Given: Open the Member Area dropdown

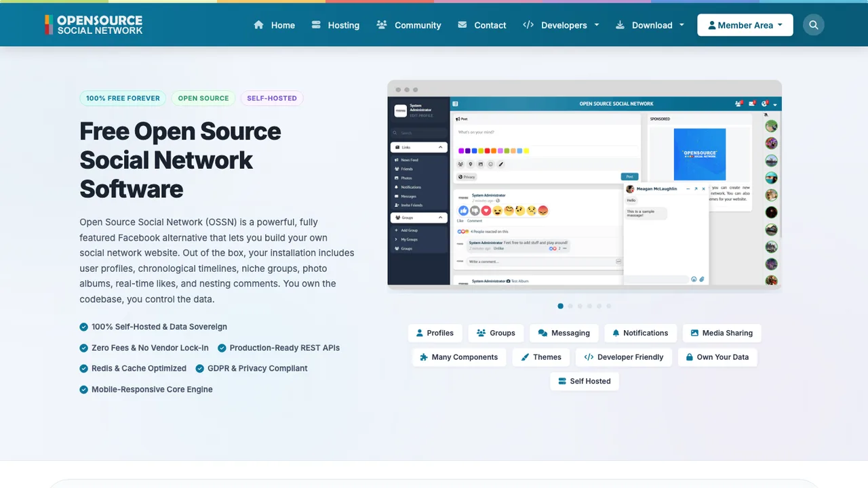Looking at the screenshot, I should click(745, 25).
